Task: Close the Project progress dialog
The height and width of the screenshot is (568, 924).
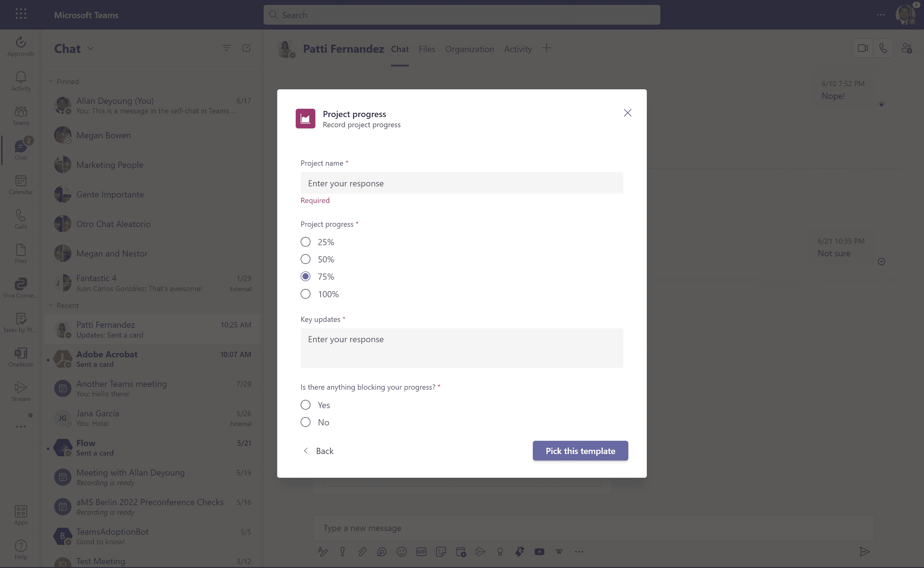Action: click(x=627, y=113)
